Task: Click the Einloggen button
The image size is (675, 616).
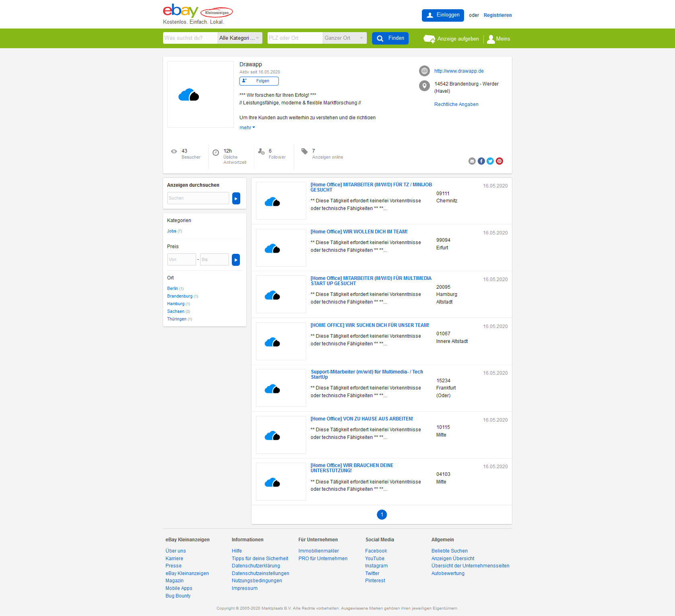Action: click(x=443, y=15)
